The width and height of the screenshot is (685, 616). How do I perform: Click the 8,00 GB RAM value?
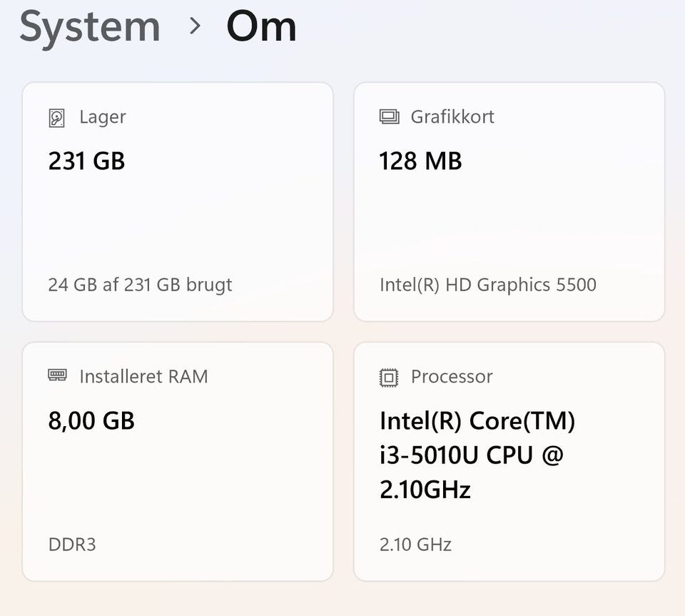91,420
